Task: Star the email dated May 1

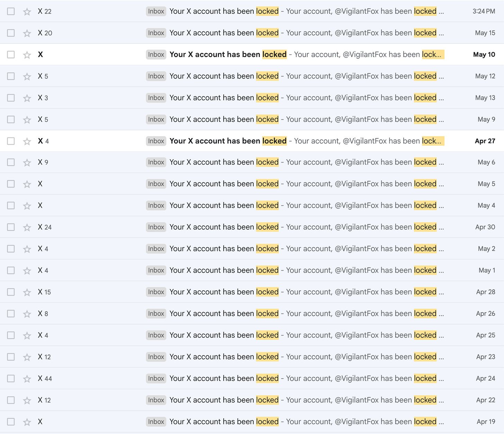Action: click(x=27, y=270)
